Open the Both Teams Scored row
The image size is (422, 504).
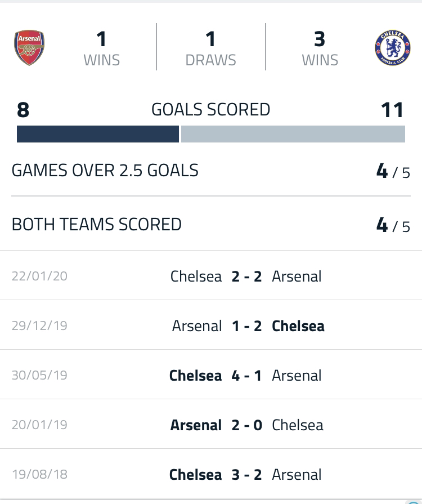coord(211,224)
